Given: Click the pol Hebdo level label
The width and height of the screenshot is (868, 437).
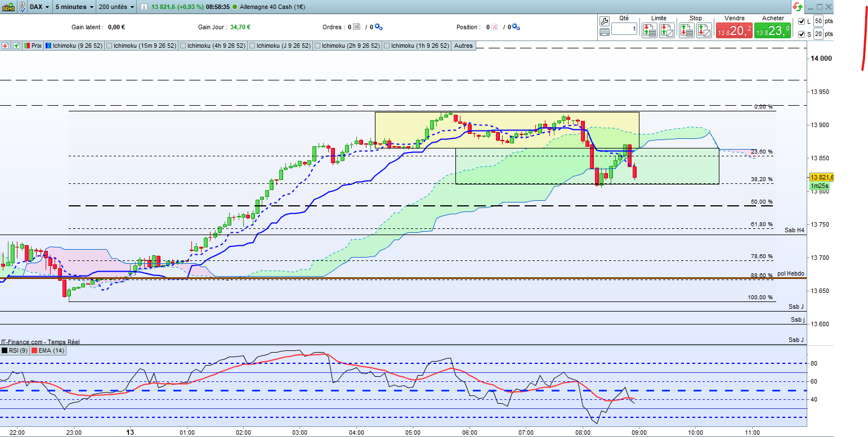Looking at the screenshot, I should (791, 273).
